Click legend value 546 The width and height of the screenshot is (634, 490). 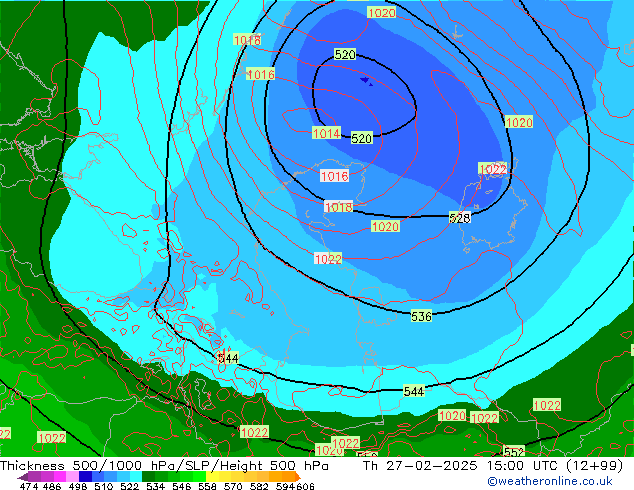pyautogui.click(x=182, y=486)
